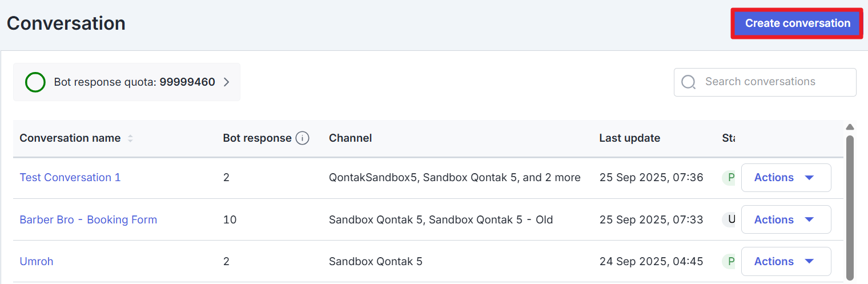The width and height of the screenshot is (868, 284).
Task: Click the Create conversation button
Action: [797, 23]
